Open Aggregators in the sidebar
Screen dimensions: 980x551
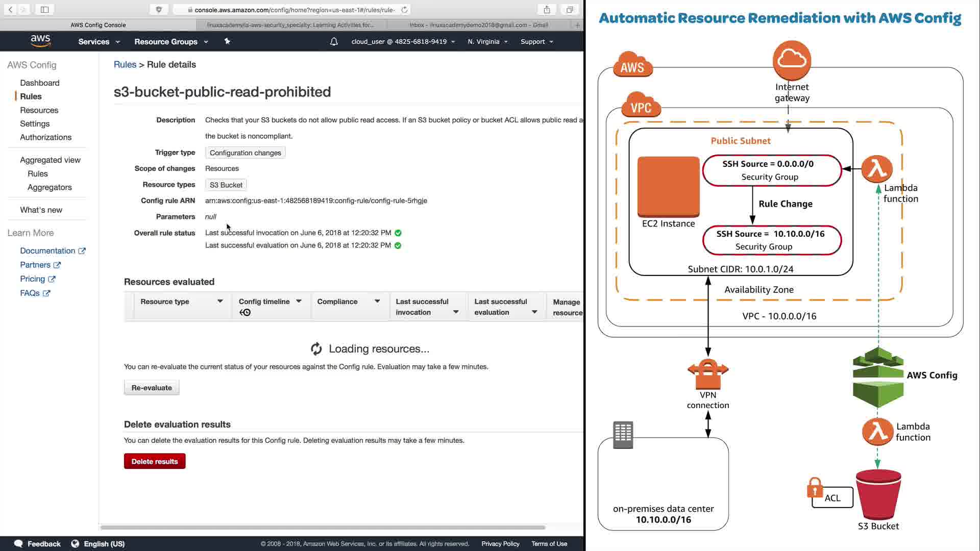(50, 187)
